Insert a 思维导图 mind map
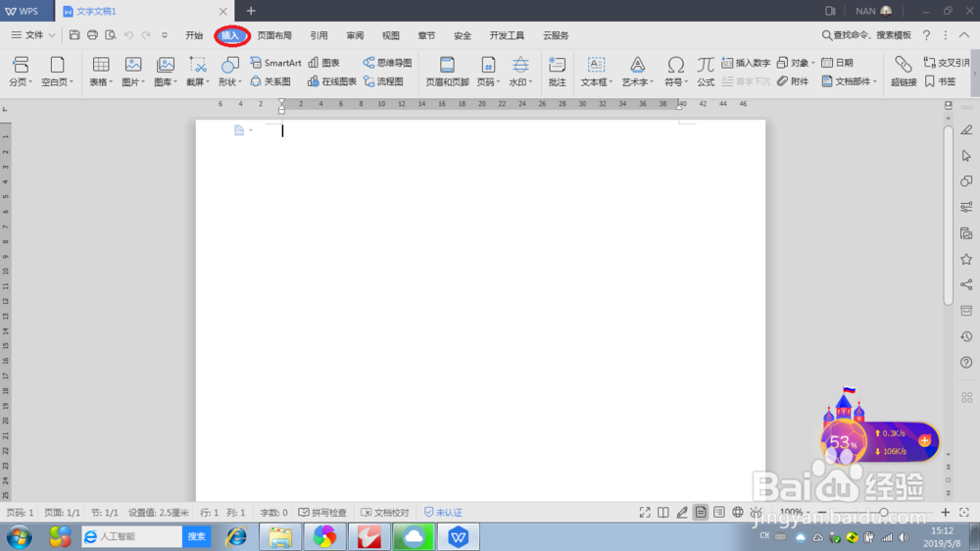 point(387,63)
